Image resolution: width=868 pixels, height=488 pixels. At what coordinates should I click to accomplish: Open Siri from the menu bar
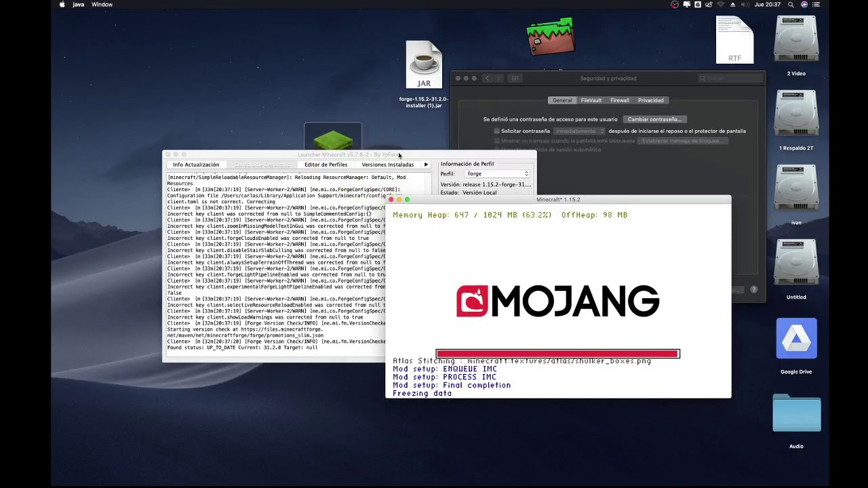click(x=804, y=4)
